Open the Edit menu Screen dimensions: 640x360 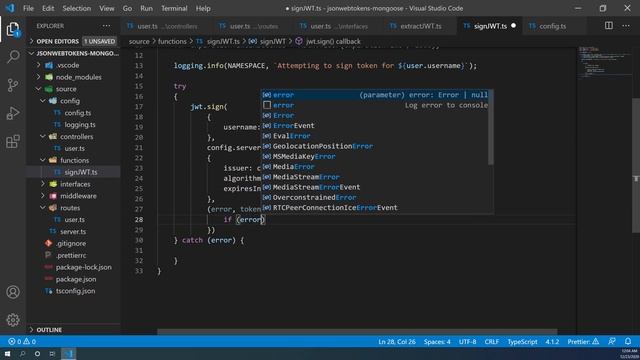pos(48,8)
